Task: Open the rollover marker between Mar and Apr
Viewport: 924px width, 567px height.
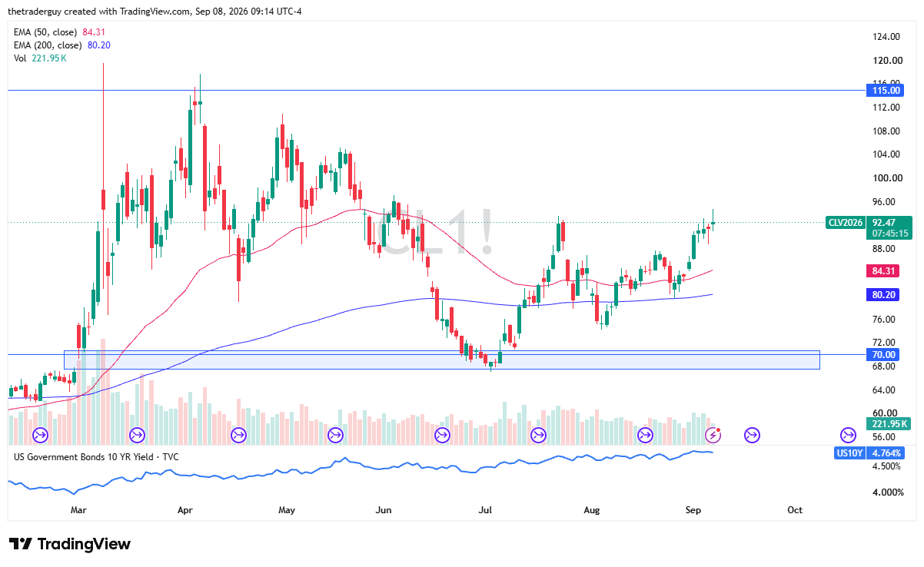Action: (137, 436)
